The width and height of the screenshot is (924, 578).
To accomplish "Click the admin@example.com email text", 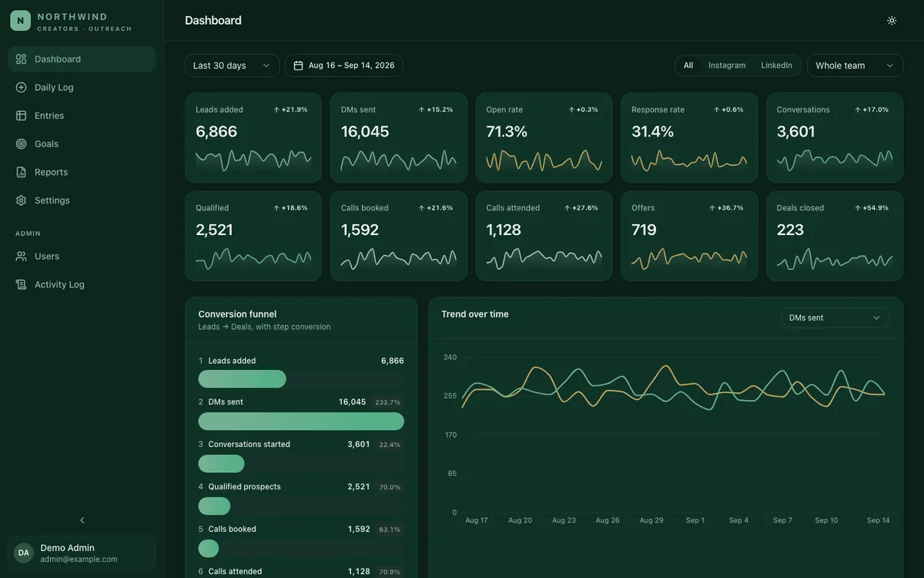I will (x=79, y=560).
